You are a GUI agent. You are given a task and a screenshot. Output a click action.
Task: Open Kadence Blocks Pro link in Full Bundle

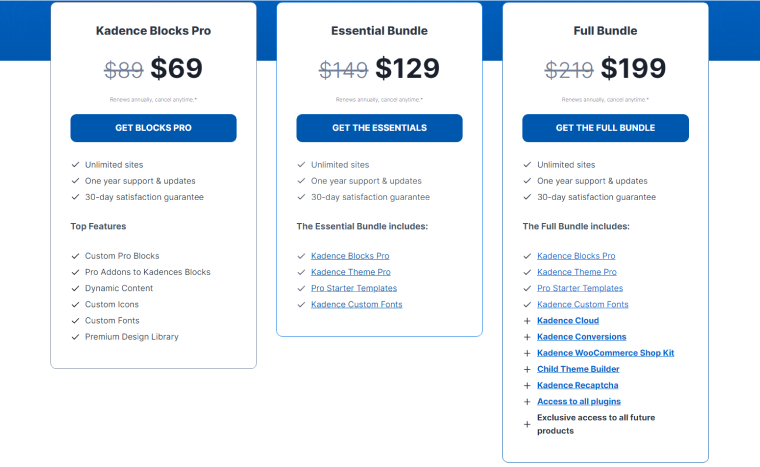[x=576, y=256]
